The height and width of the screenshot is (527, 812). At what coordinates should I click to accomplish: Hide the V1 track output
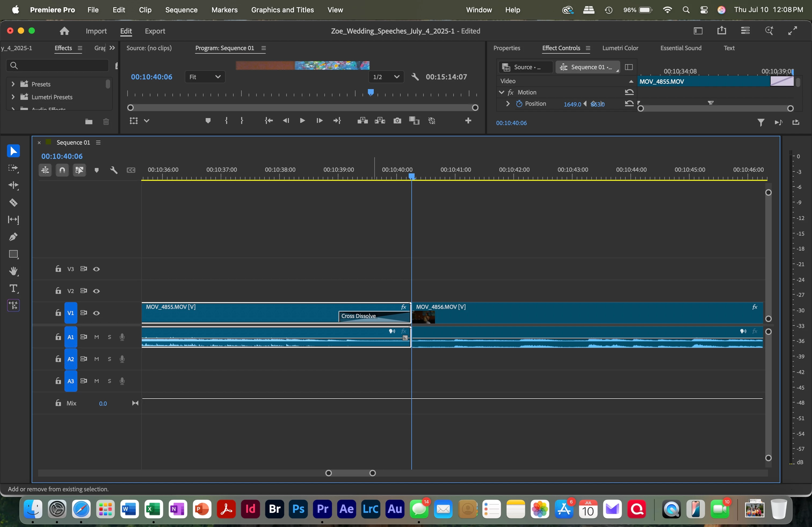click(x=97, y=313)
